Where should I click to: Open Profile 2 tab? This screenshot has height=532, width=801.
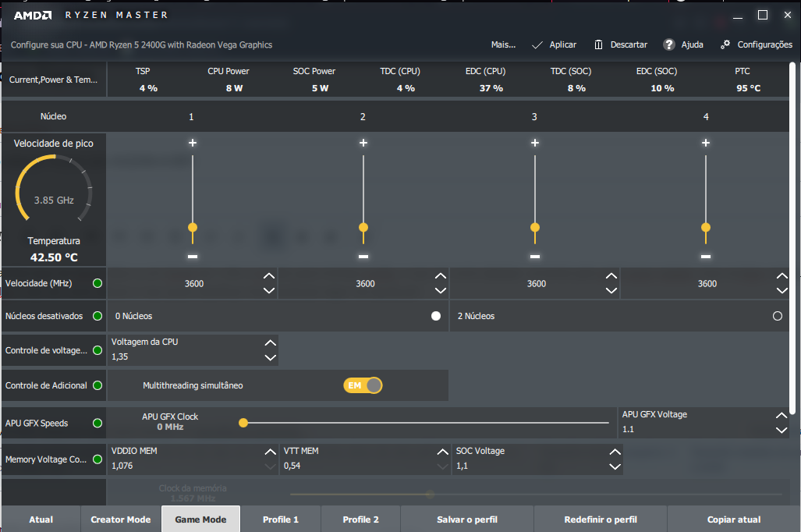(x=360, y=520)
